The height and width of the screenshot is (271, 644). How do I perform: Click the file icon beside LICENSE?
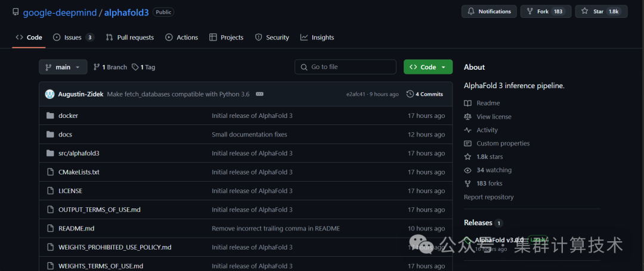click(x=50, y=191)
